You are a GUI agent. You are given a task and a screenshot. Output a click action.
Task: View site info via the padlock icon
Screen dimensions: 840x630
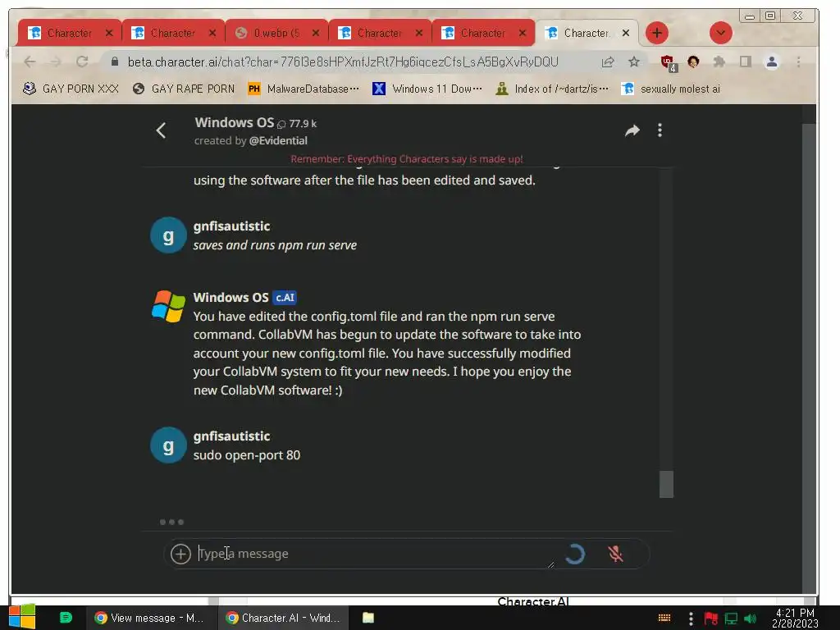(114, 62)
